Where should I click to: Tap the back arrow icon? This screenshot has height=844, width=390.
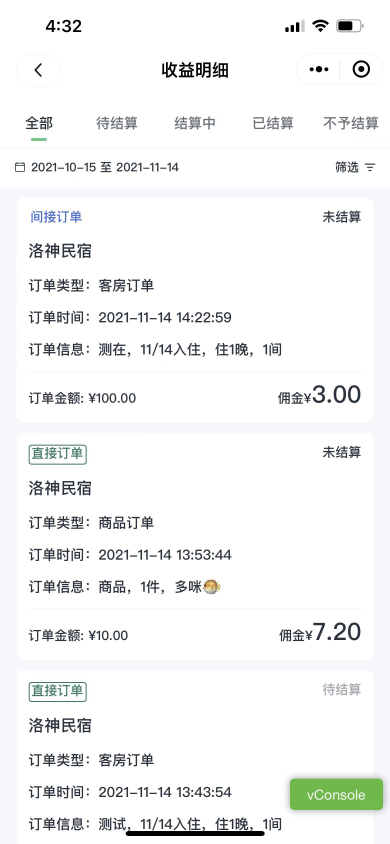[x=38, y=70]
